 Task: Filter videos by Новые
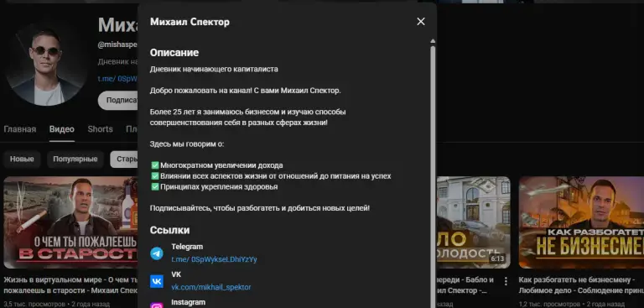pyautogui.click(x=22, y=159)
